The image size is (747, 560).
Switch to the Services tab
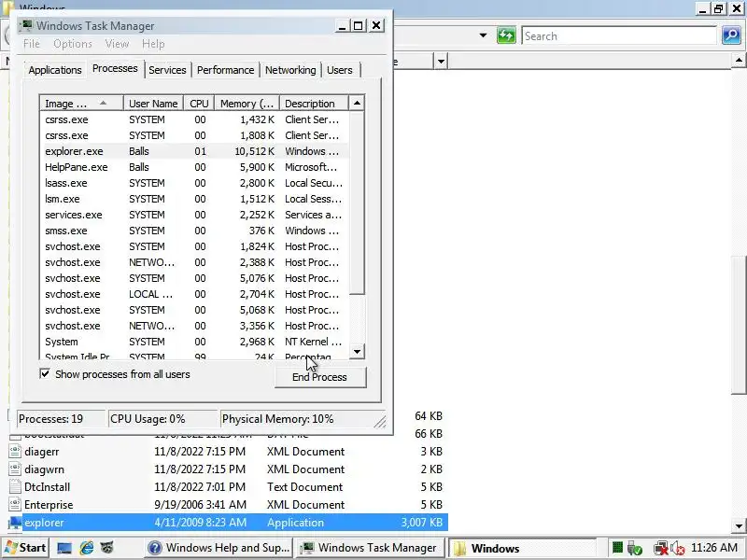click(167, 70)
